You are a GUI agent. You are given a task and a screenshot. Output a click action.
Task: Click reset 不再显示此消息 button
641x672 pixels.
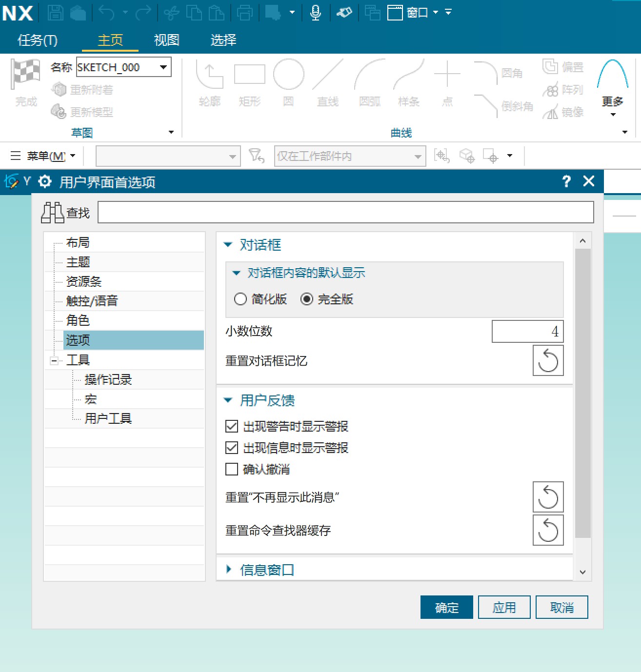(x=548, y=497)
